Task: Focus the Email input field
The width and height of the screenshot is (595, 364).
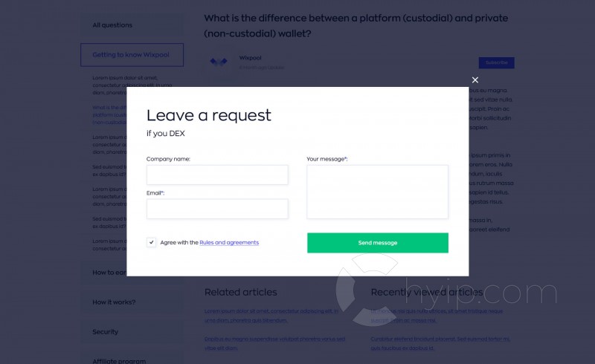Action: tap(217, 209)
